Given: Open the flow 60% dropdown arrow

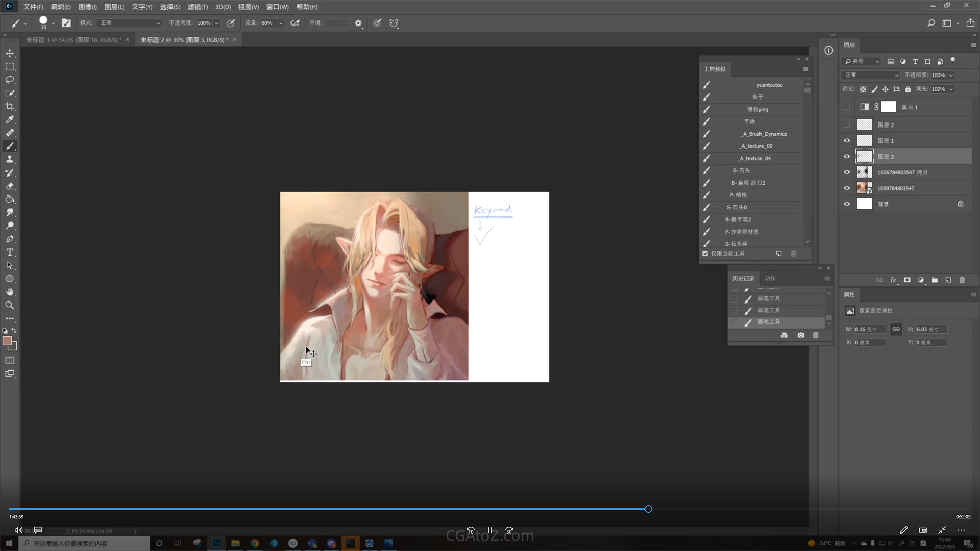Looking at the screenshot, I should [281, 23].
